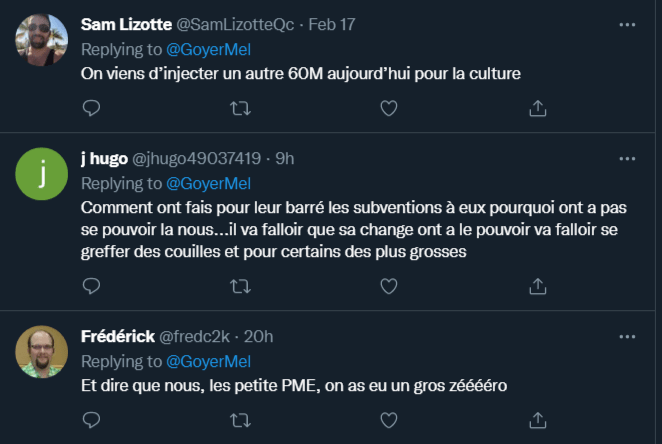
Task: Retweet Sam Lizotte's tweet about culture
Action: click(240, 108)
